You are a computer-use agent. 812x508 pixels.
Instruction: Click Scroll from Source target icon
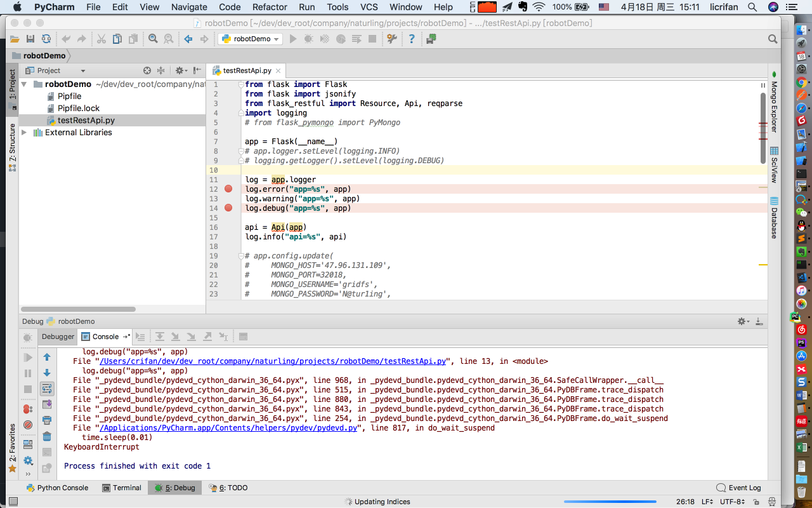(x=147, y=70)
